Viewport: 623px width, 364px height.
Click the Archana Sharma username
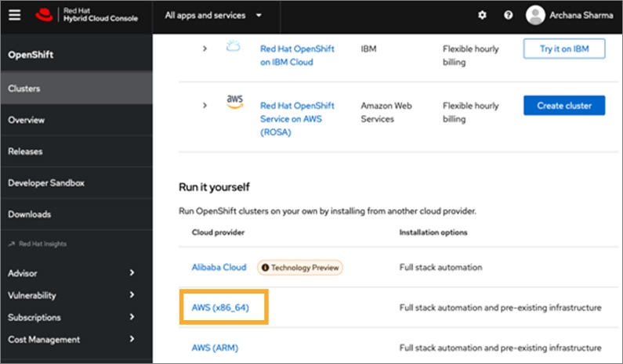581,15
